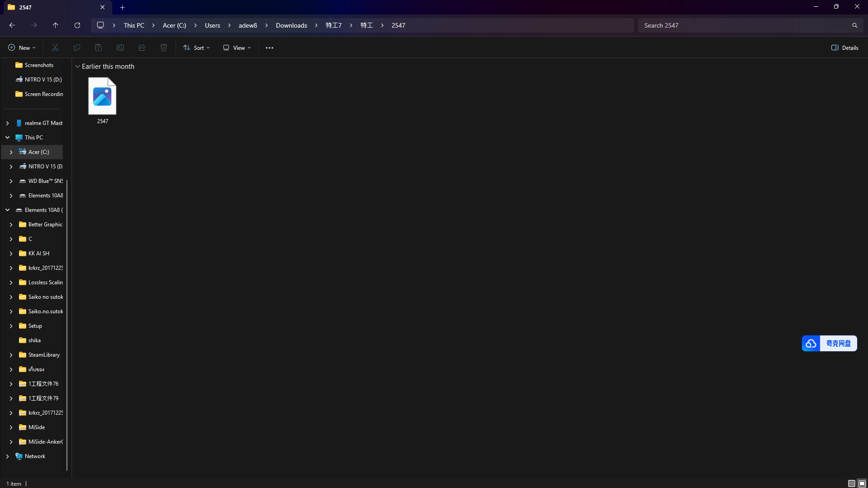Click the Paste clipboard icon
Viewport: 868px width, 488px height.
[x=99, y=48]
